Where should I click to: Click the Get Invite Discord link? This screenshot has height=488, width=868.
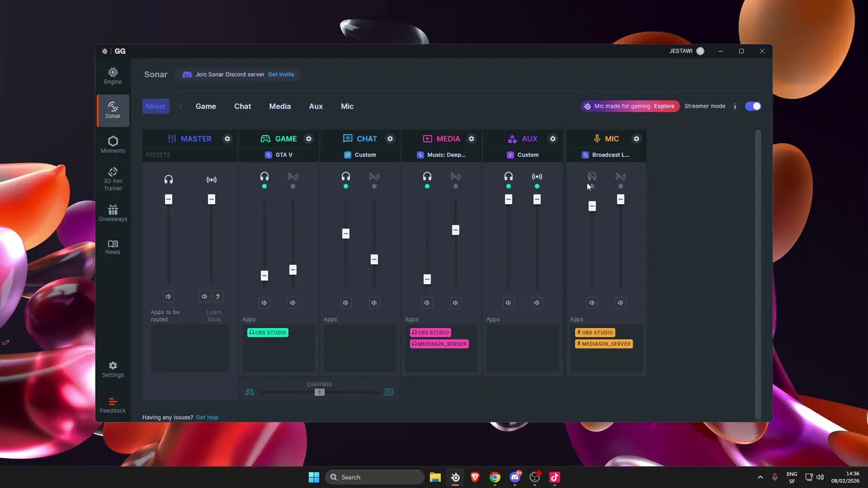(281, 75)
